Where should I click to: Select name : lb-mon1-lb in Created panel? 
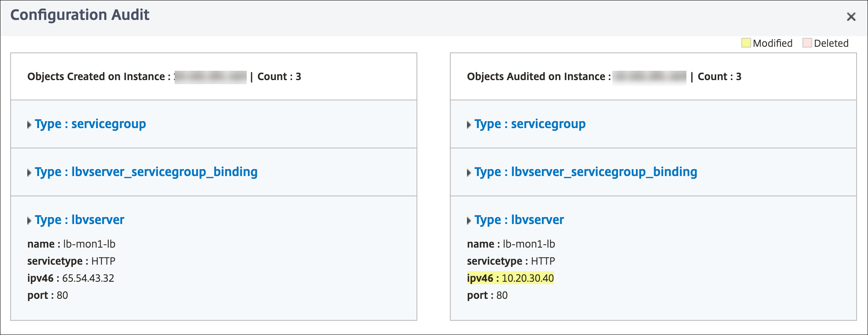(x=71, y=244)
